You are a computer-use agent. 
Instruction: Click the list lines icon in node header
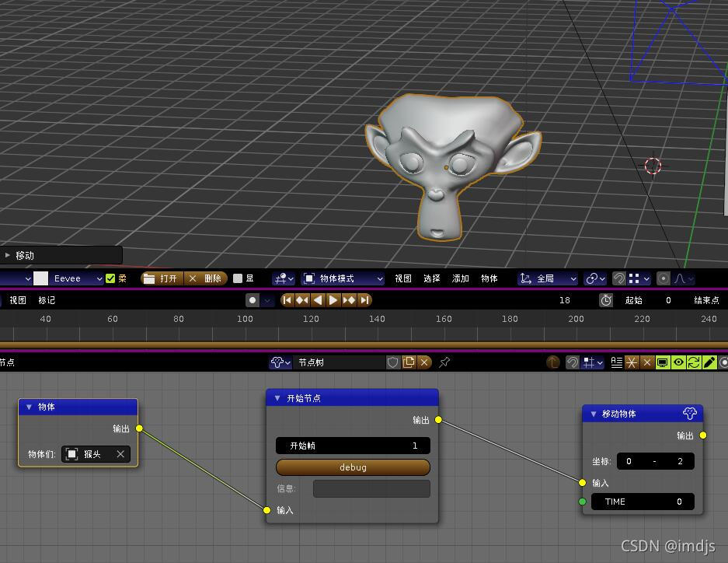[617, 362]
